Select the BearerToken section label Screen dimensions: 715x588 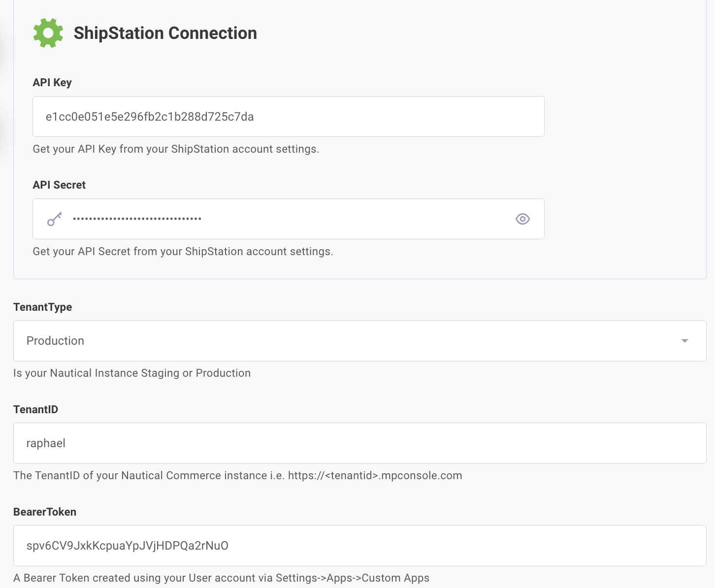coord(45,512)
